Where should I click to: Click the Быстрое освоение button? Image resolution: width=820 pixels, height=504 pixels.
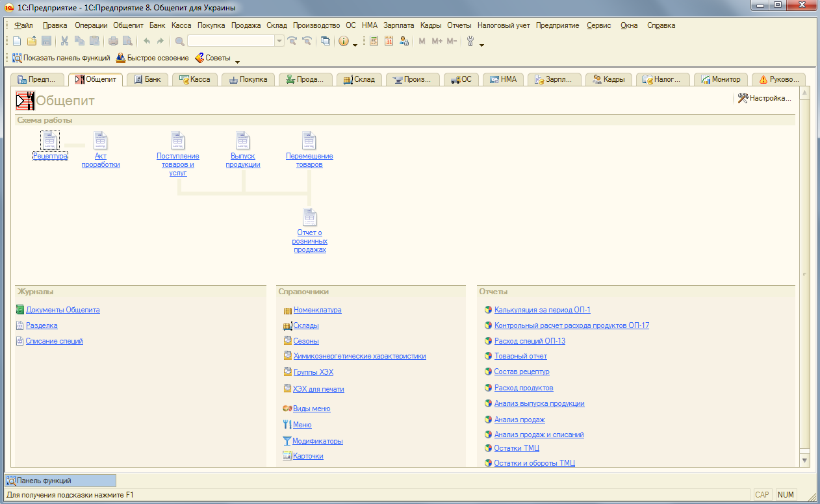coord(153,58)
